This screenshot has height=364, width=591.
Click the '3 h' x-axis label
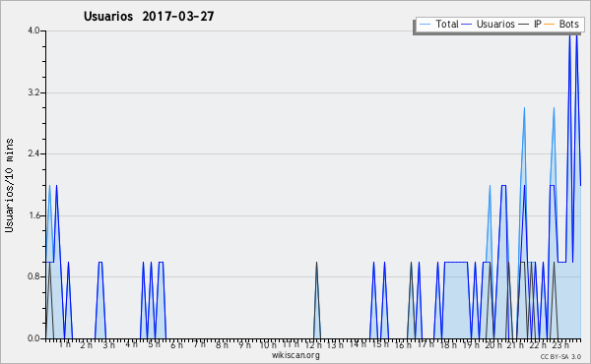coord(109,344)
